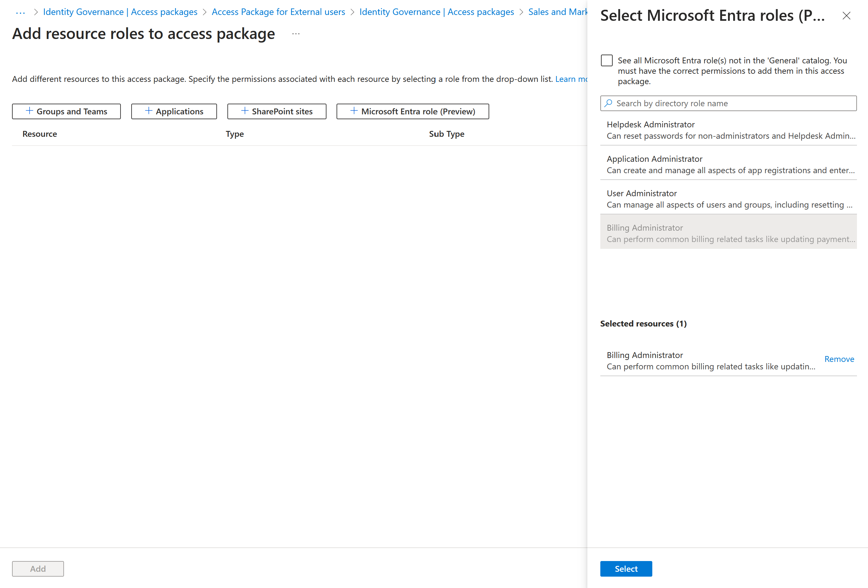The width and height of the screenshot is (868, 588).
Task: Click the search icon in role search field
Action: (x=608, y=103)
